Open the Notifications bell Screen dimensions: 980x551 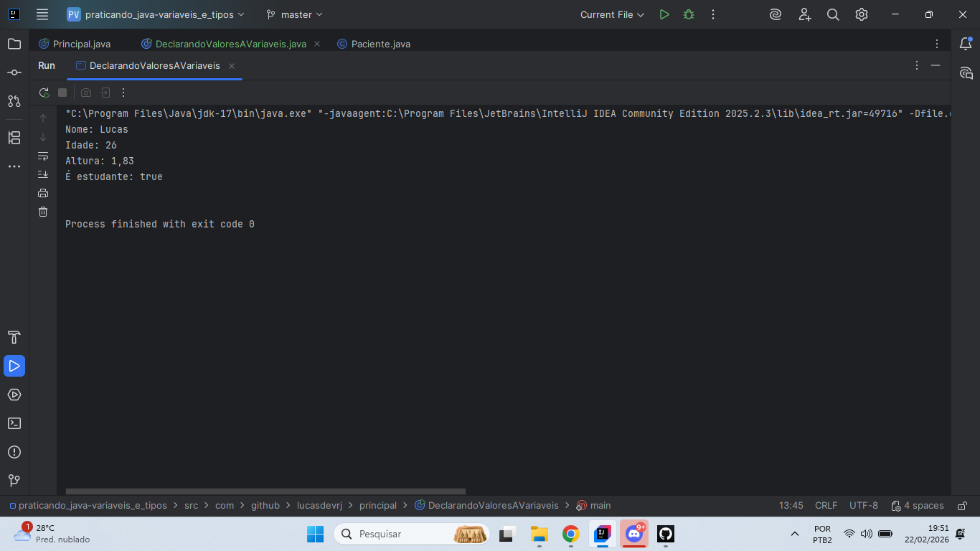(966, 44)
